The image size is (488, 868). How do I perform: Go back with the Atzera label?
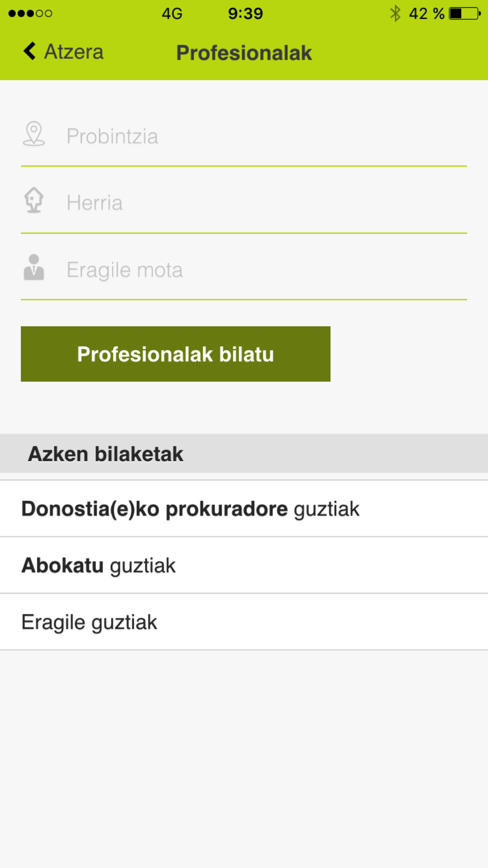(x=74, y=52)
